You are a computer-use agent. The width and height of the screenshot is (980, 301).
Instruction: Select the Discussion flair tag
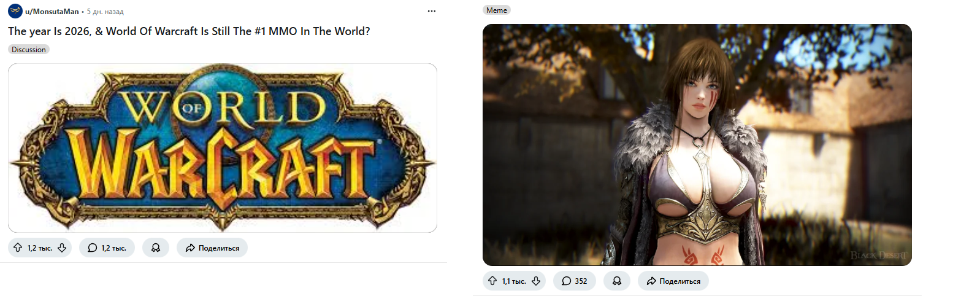(29, 50)
